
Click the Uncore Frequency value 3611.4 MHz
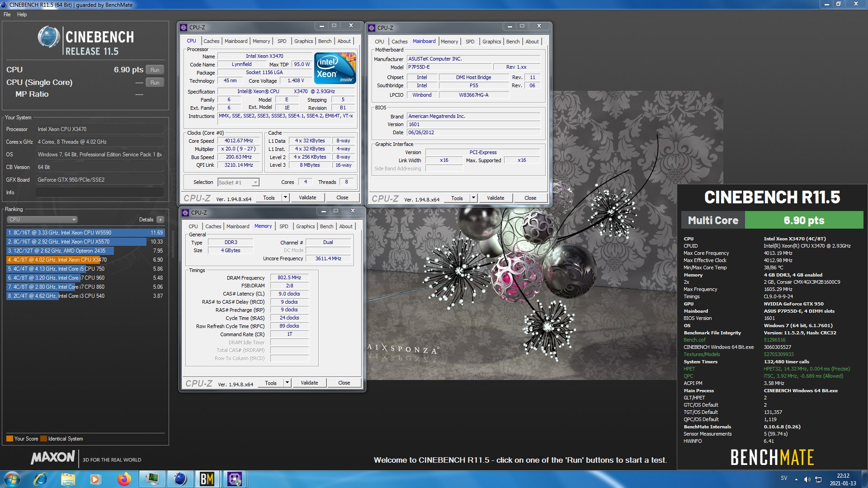point(328,259)
